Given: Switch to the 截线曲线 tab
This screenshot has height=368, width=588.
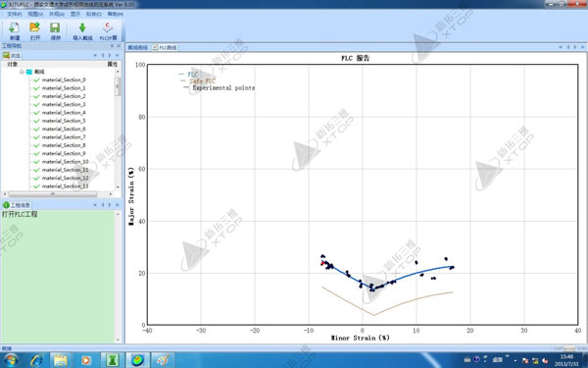Looking at the screenshot, I should (x=137, y=48).
